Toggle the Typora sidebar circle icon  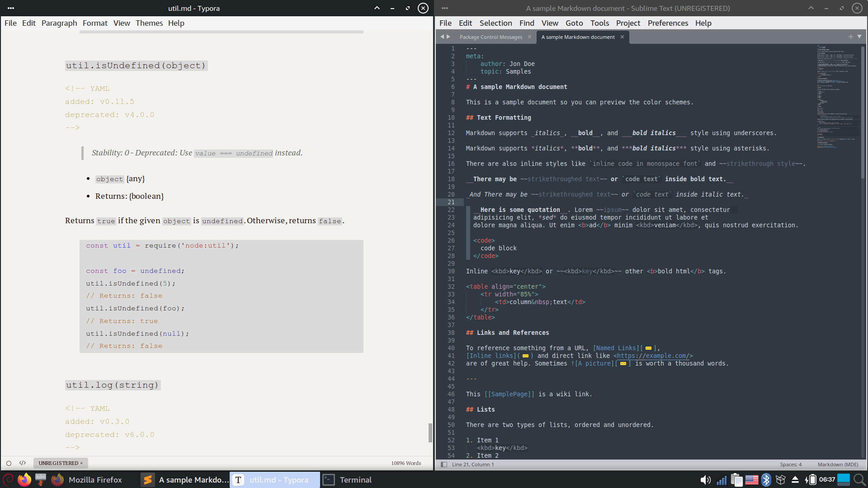click(x=9, y=463)
